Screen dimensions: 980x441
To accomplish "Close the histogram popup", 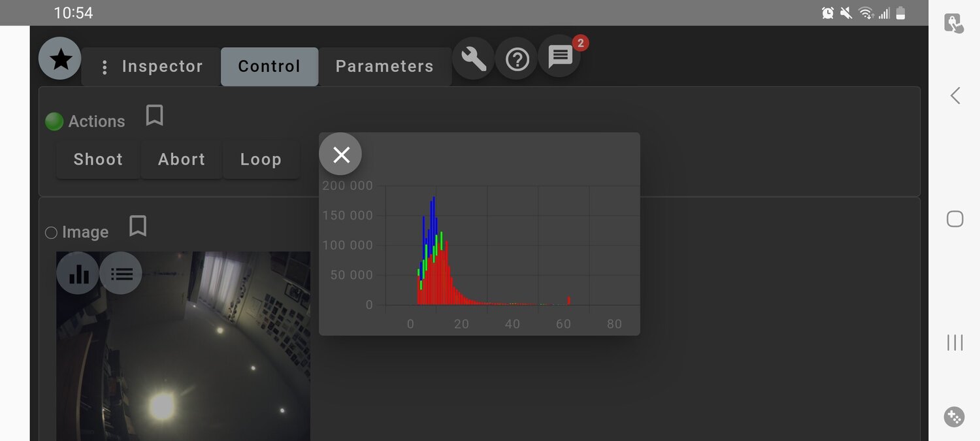I will coord(340,154).
